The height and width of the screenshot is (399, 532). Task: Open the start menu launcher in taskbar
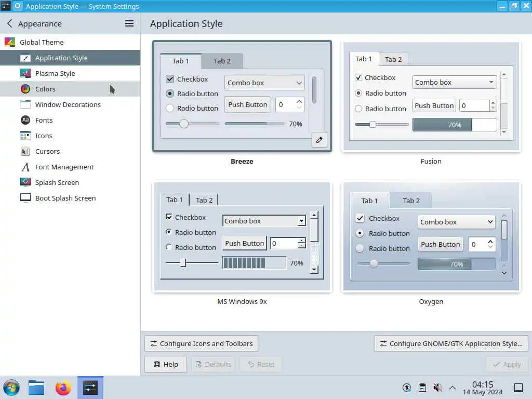coord(11,388)
